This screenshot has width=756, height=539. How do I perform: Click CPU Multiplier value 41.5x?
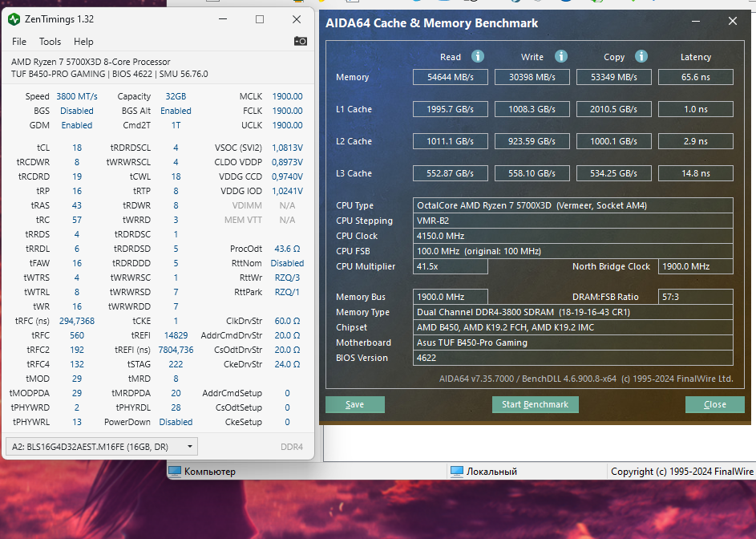click(x=451, y=266)
